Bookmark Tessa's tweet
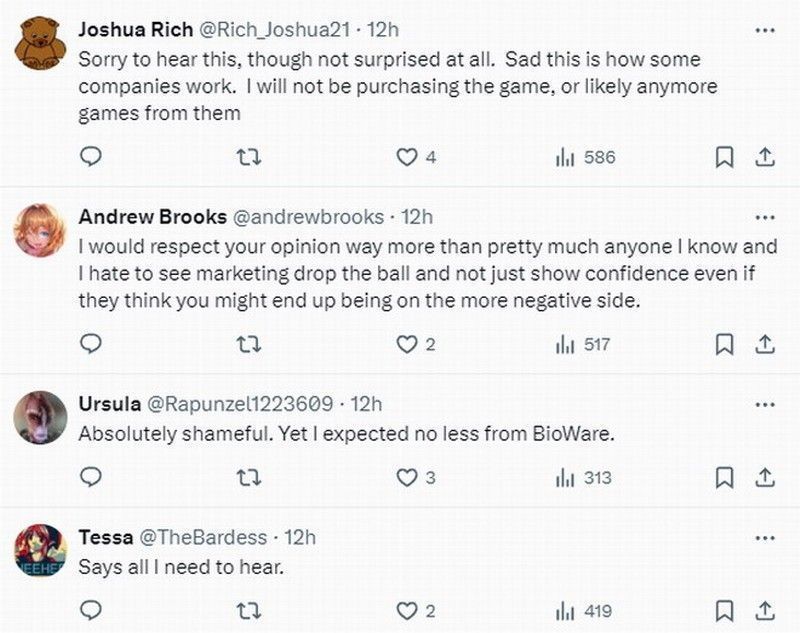 [725, 610]
